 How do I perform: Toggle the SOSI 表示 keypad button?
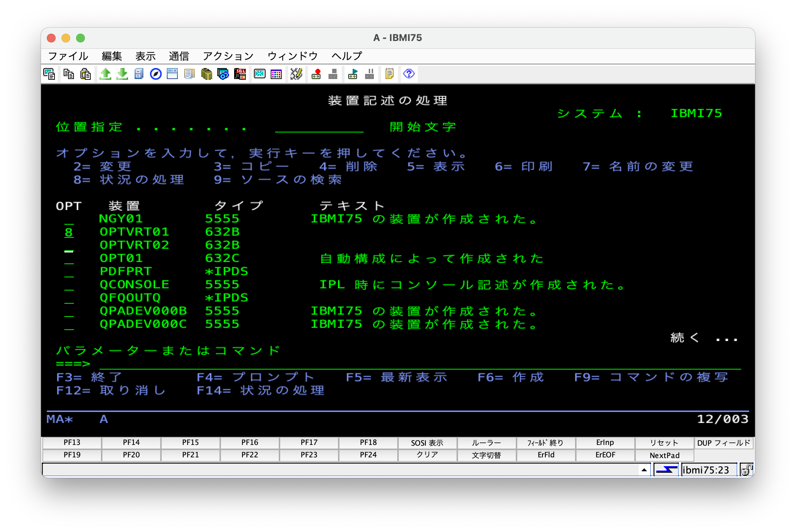point(427,443)
